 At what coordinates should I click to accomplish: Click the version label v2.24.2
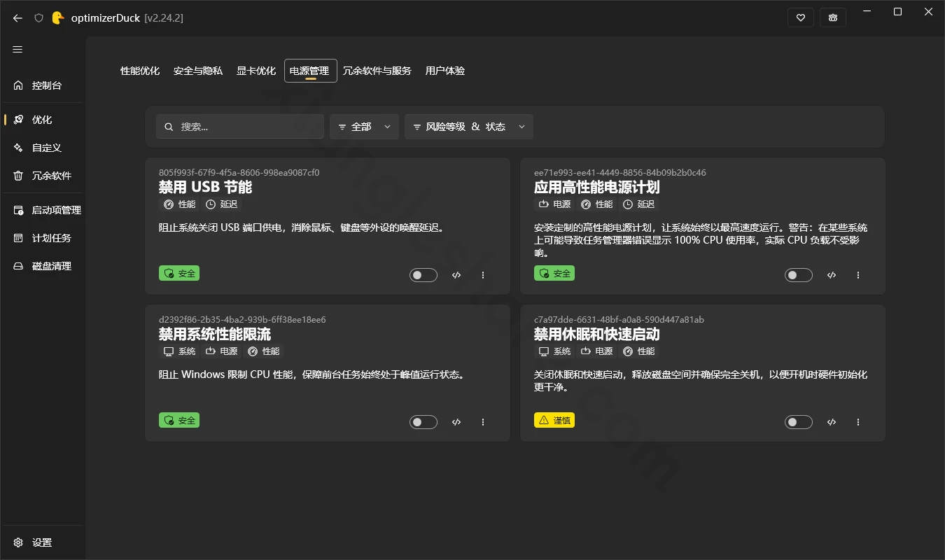click(164, 18)
